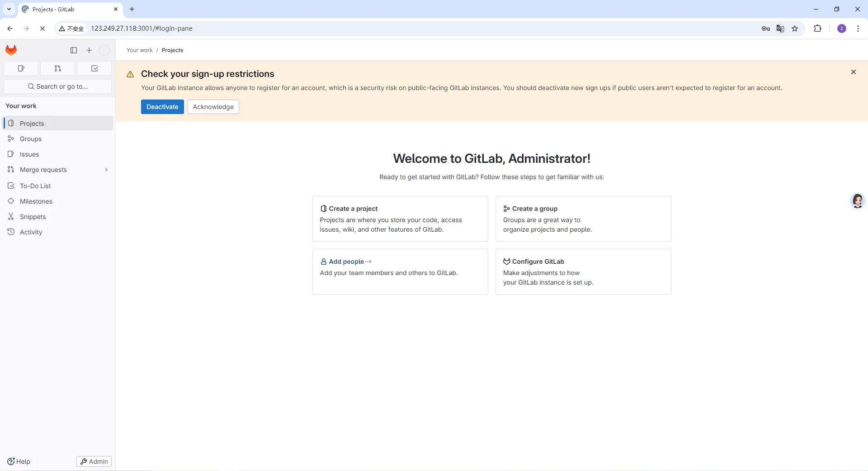Go back in browser history
This screenshot has width=868, height=471.
pos(10,29)
